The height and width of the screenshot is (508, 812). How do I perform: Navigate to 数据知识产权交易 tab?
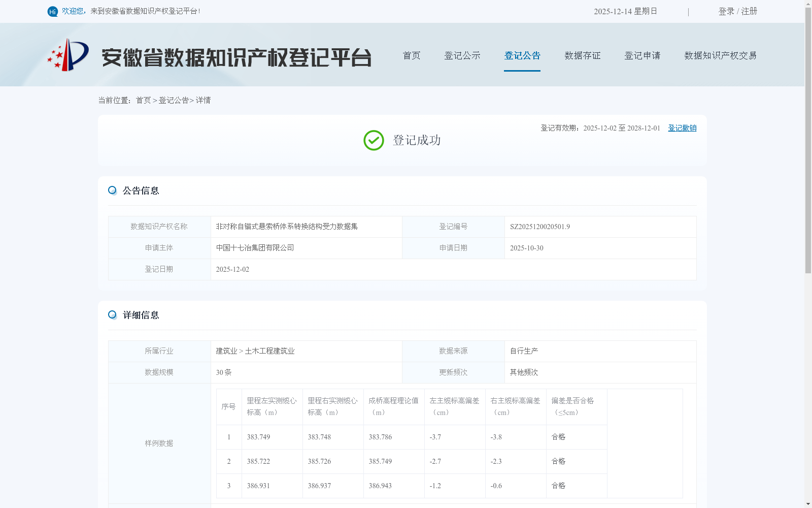pos(721,55)
